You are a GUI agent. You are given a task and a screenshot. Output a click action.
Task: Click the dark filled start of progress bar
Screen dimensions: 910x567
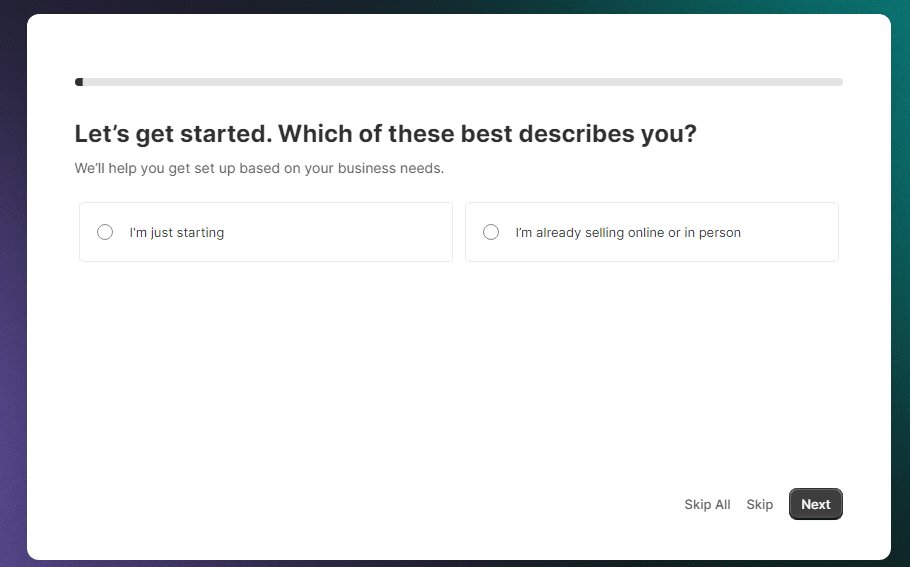(79, 82)
